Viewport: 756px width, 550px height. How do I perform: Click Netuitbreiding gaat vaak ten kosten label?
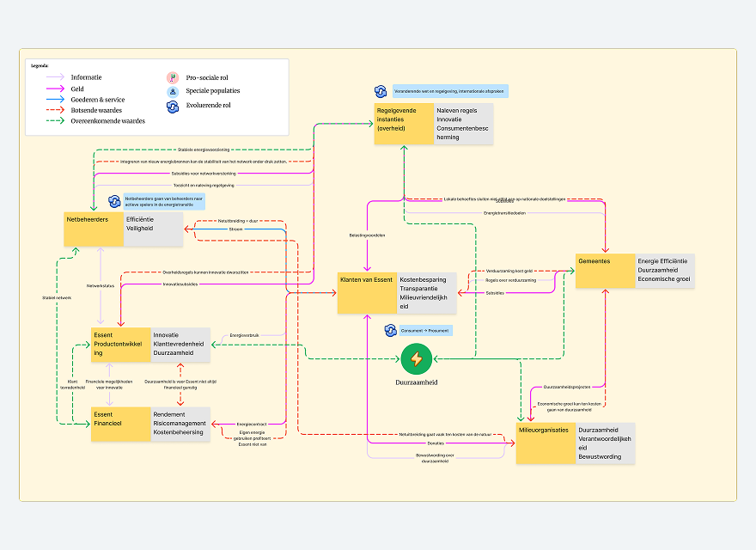pos(445,434)
